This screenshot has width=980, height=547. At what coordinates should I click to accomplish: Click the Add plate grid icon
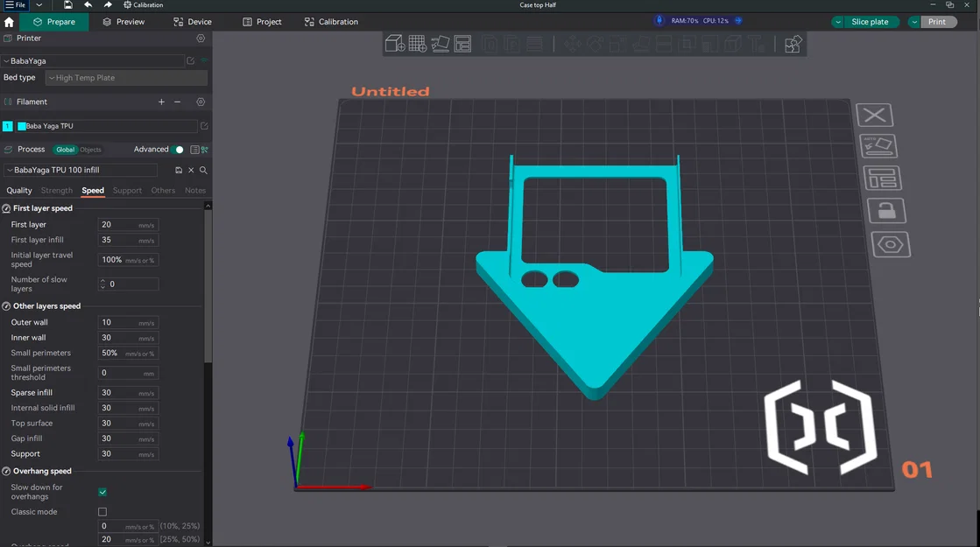tap(418, 44)
